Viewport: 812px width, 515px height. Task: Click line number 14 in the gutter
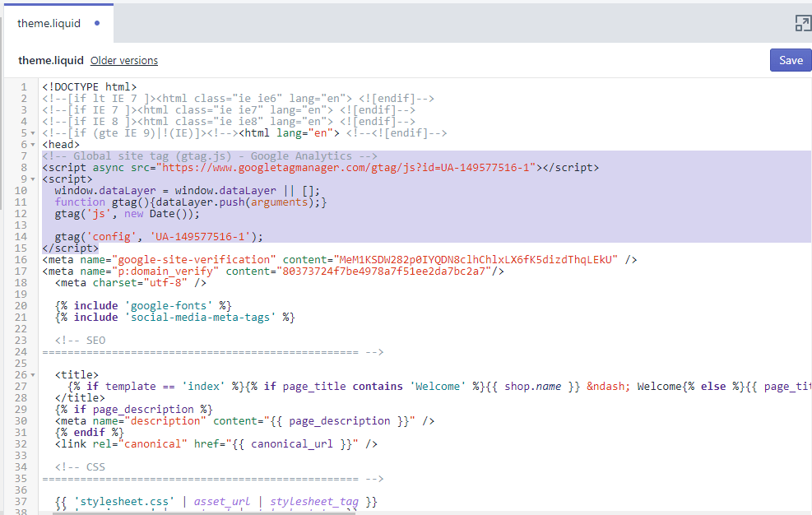click(21, 237)
